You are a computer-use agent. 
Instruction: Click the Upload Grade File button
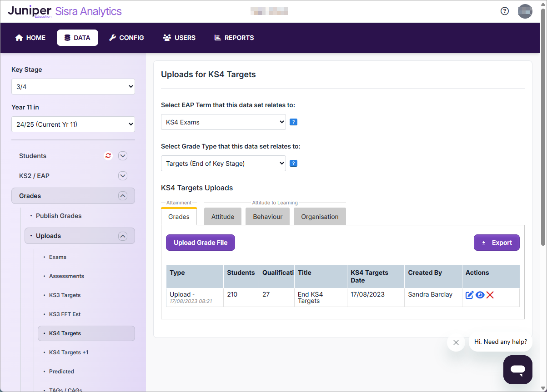coord(201,243)
